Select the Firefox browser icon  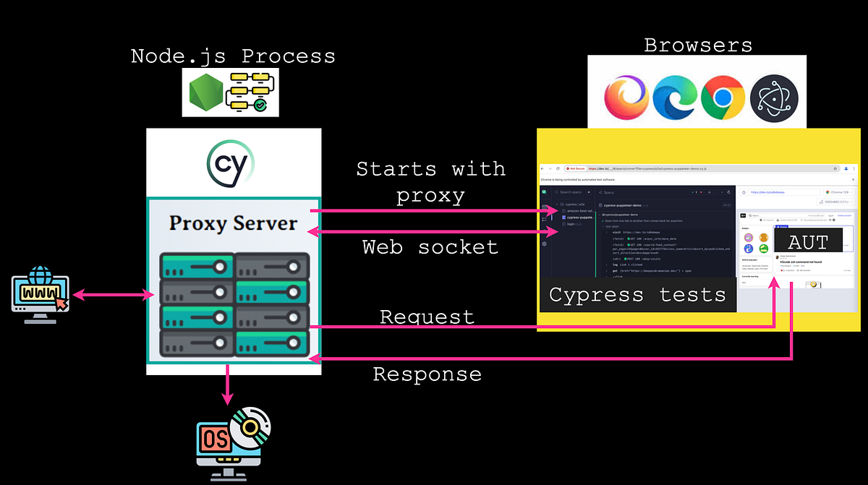[626, 92]
